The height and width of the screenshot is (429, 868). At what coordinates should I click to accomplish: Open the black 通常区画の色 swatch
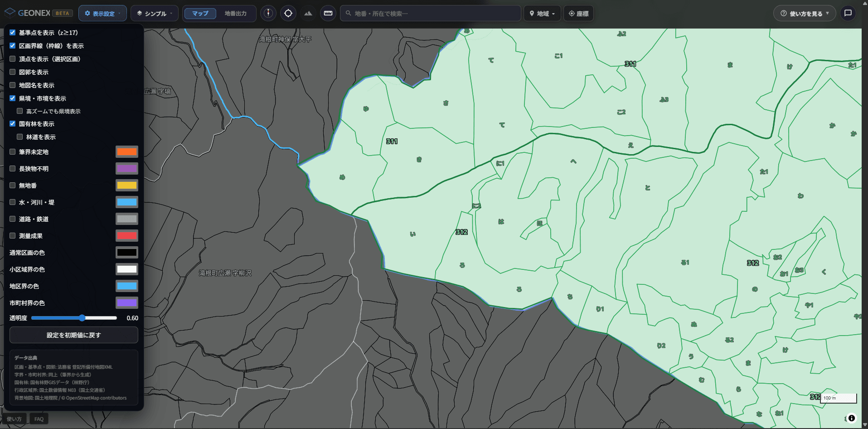[x=127, y=253]
